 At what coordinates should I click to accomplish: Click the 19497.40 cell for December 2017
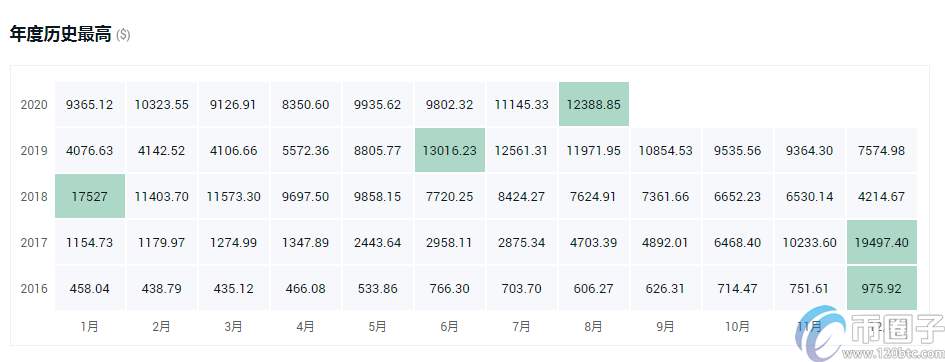882,242
